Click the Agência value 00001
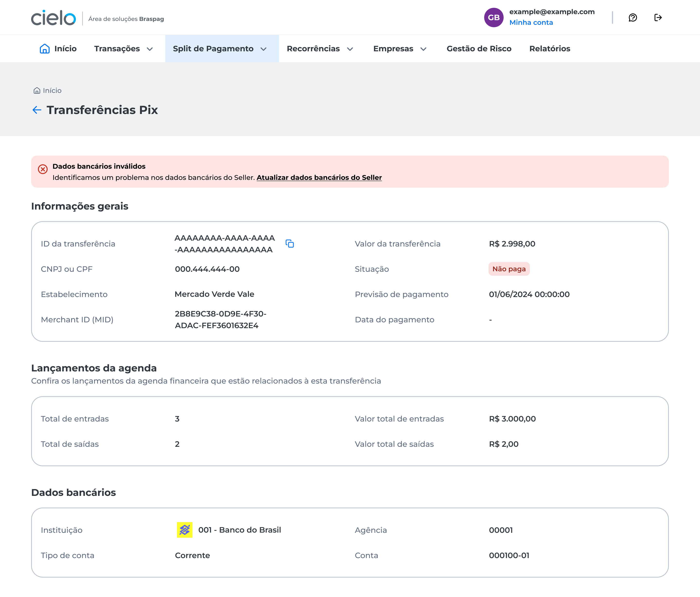The height and width of the screenshot is (597, 700). pos(501,530)
